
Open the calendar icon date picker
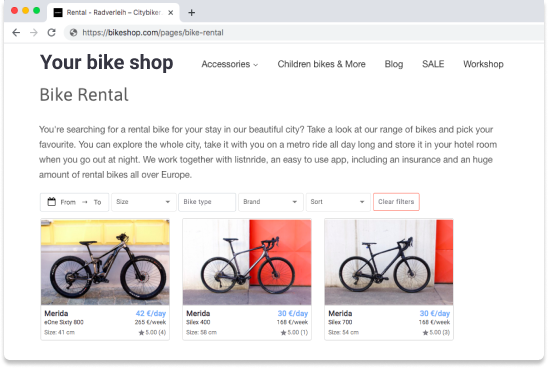pyautogui.click(x=52, y=202)
